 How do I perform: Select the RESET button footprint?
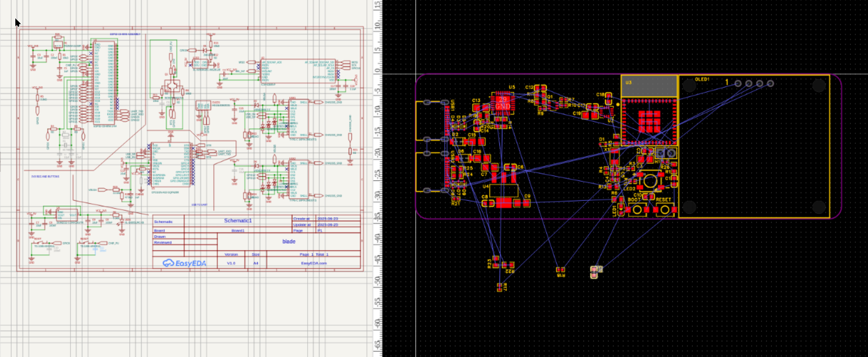[665, 210]
